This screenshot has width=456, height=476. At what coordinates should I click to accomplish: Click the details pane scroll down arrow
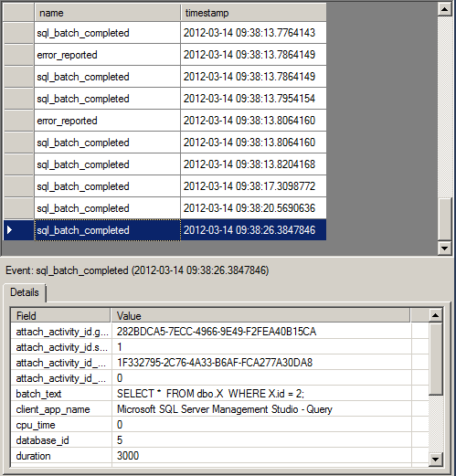436,459
